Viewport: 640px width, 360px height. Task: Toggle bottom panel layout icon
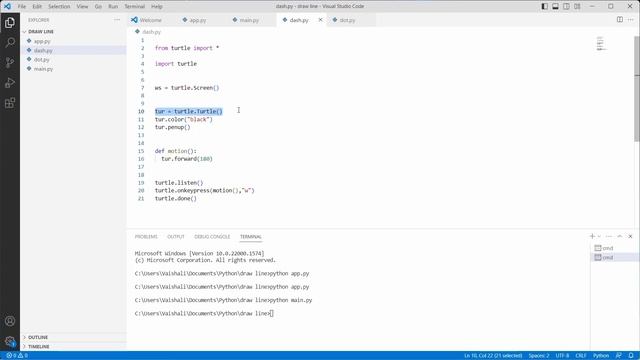(x=556, y=6)
